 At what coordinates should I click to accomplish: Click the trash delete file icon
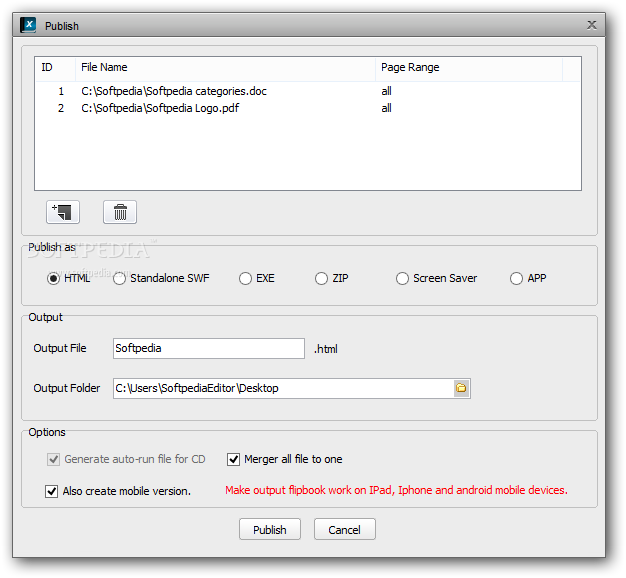(120, 212)
